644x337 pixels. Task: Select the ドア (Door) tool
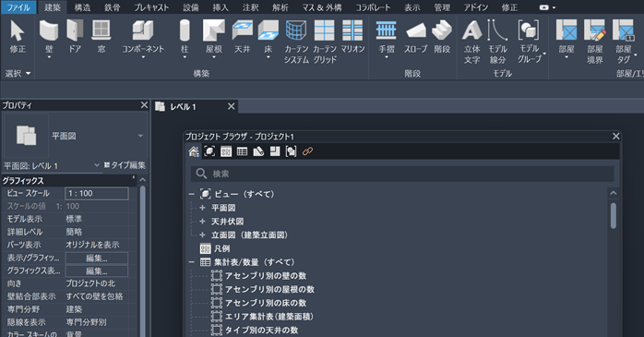pos(75,36)
